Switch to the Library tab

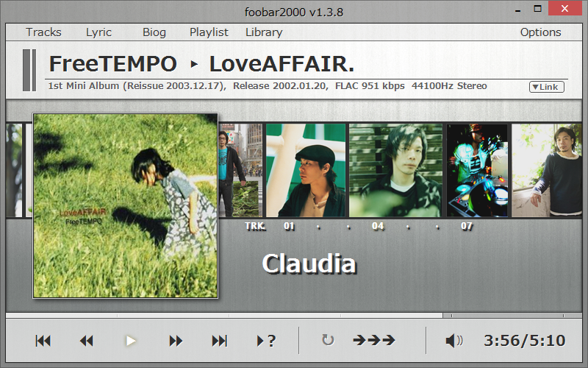click(264, 32)
